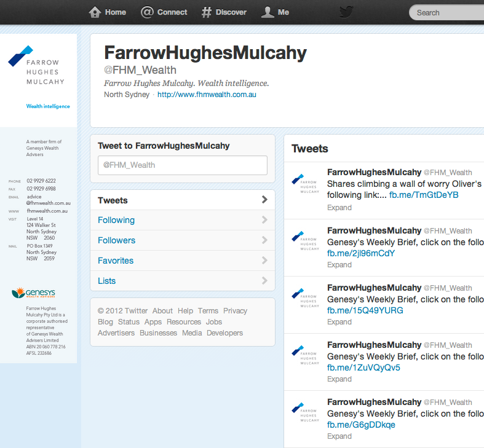Open link fb.me/G6gDDkqe

click(x=361, y=425)
